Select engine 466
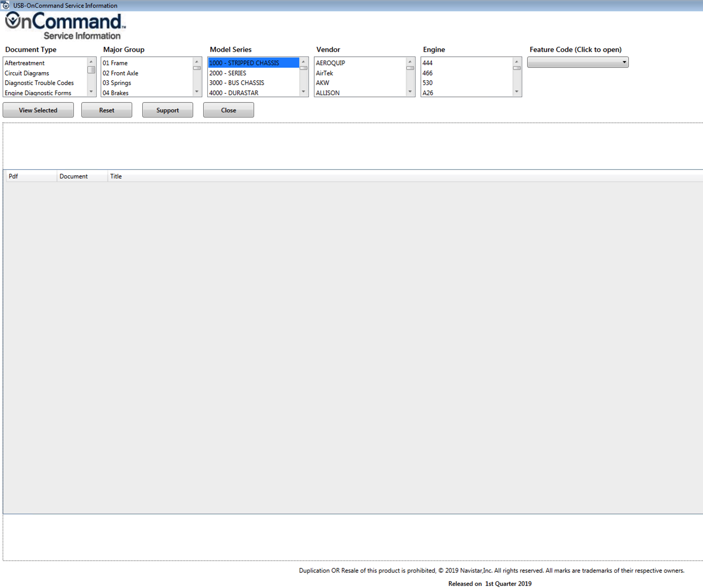The height and width of the screenshot is (588, 703). click(467, 73)
